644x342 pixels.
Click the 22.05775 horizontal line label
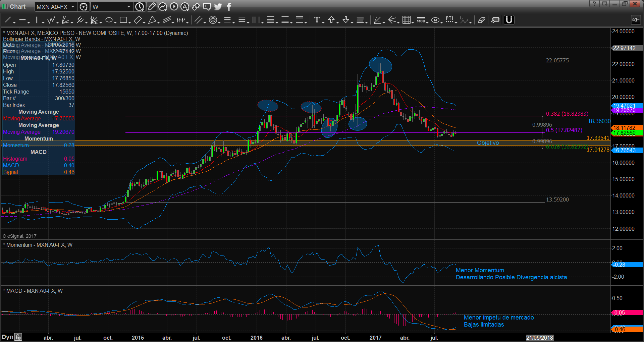(557, 60)
